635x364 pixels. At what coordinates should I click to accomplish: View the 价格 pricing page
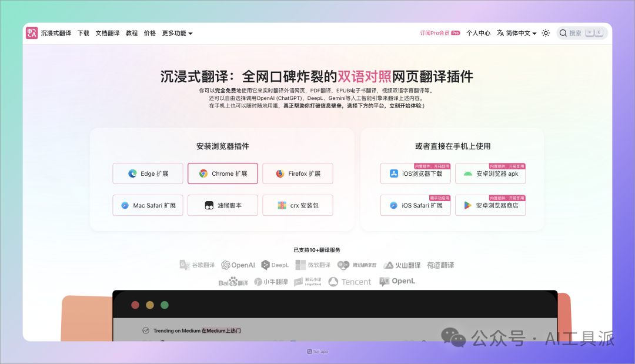[150, 33]
